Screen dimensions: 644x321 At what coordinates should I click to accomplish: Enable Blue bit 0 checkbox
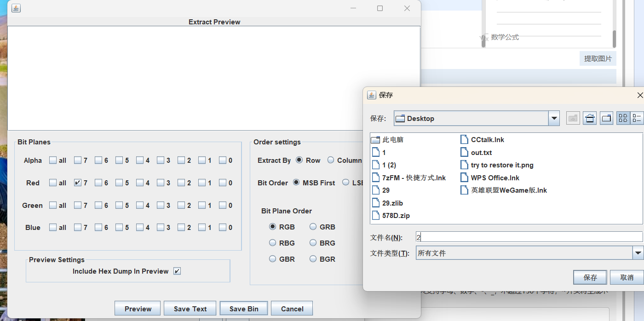(x=223, y=228)
